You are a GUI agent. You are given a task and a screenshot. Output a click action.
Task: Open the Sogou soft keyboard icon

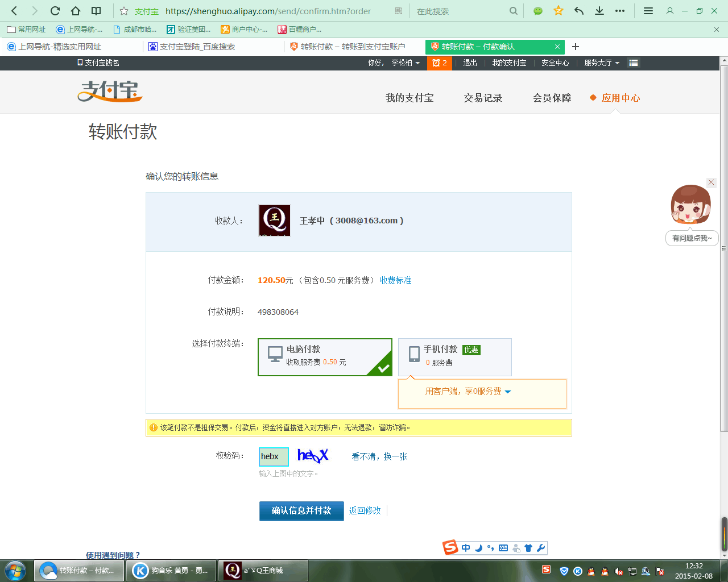tap(503, 548)
